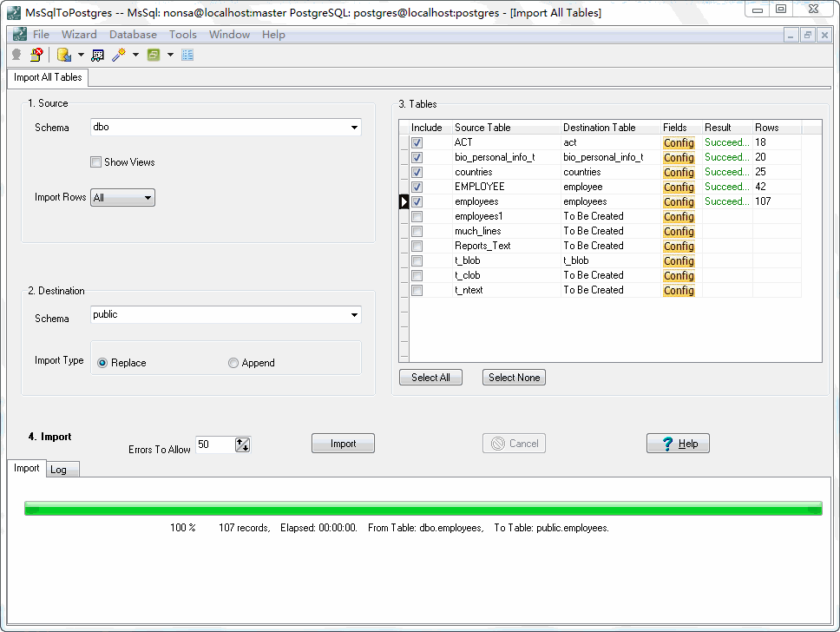This screenshot has width=840, height=632.
Task: Restore the inner MDI window
Action: point(807,36)
